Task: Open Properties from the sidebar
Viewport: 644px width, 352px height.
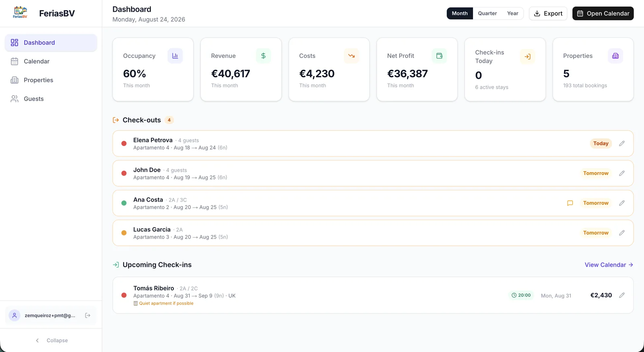Action: 51,80
